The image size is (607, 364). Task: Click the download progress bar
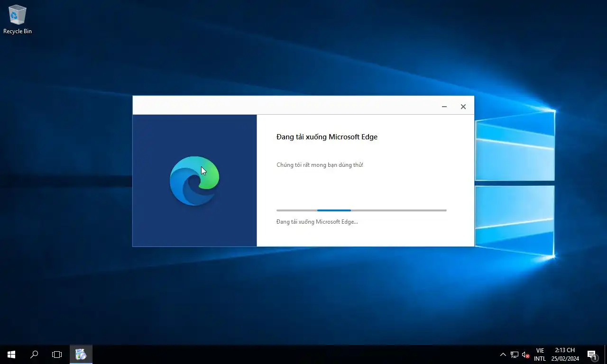[x=361, y=210]
